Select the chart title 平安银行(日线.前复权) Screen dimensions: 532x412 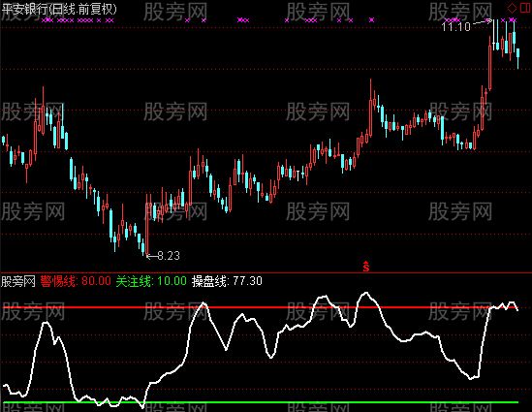point(59,9)
